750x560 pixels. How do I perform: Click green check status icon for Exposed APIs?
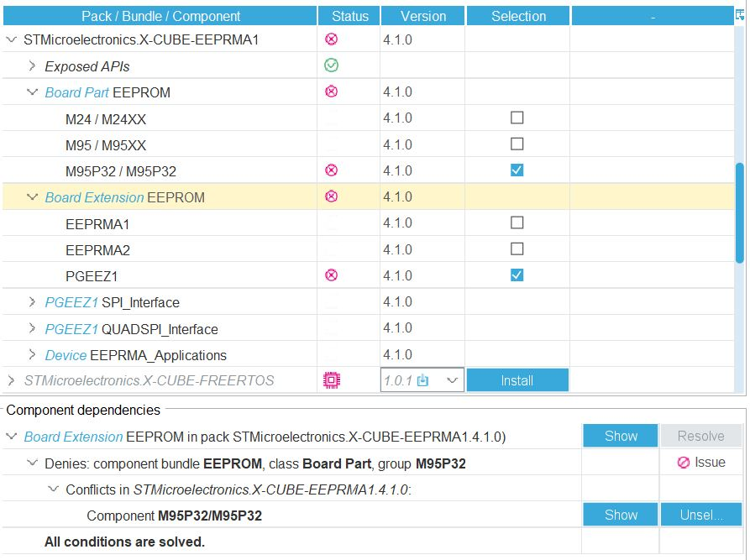(x=331, y=65)
